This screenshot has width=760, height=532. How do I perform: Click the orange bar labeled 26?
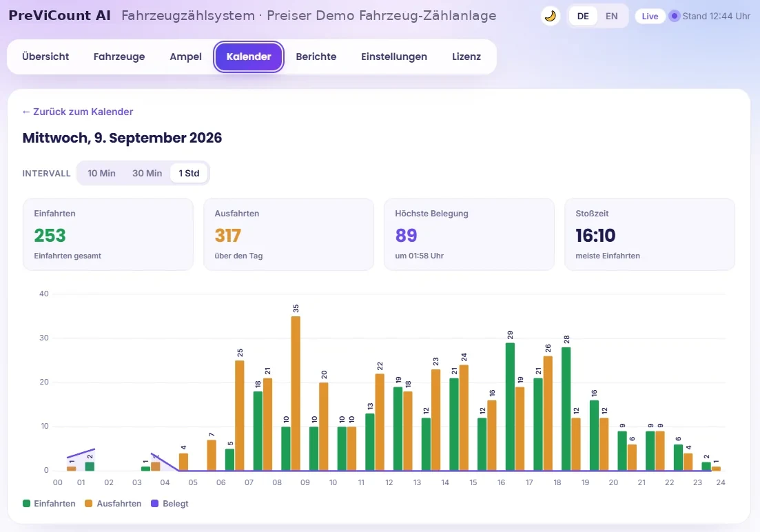pos(548,413)
